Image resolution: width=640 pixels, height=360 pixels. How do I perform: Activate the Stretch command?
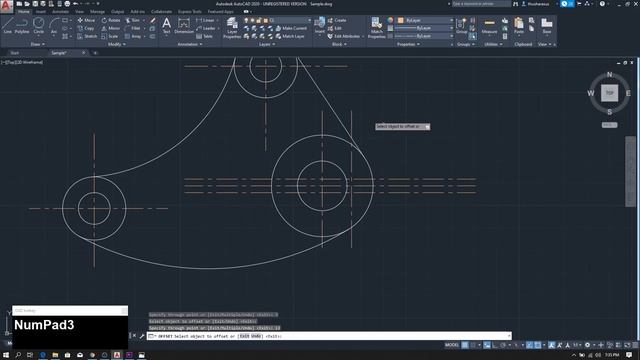[87, 36]
